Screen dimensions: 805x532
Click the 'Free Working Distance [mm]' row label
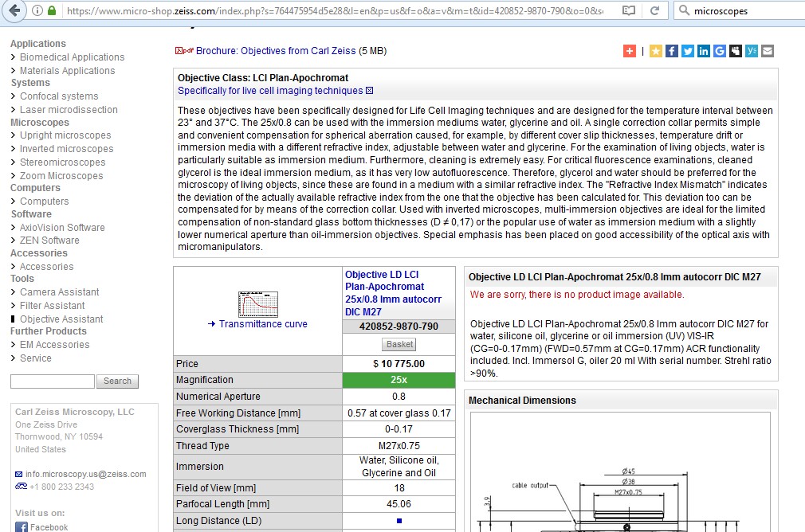(x=238, y=413)
